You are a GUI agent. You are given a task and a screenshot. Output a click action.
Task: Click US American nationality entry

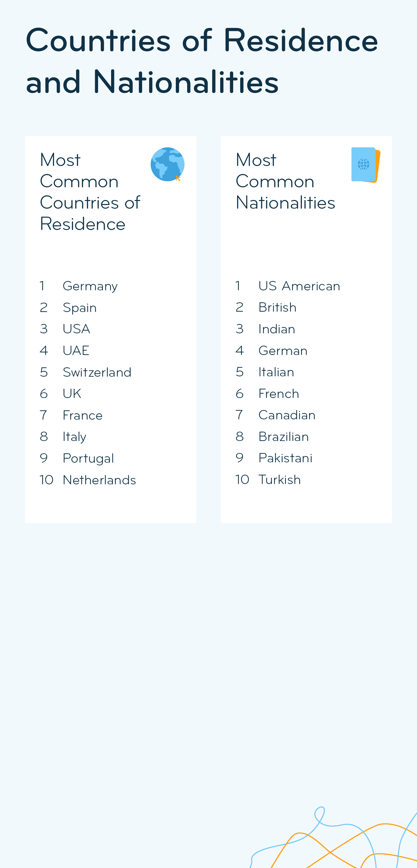pos(299,286)
